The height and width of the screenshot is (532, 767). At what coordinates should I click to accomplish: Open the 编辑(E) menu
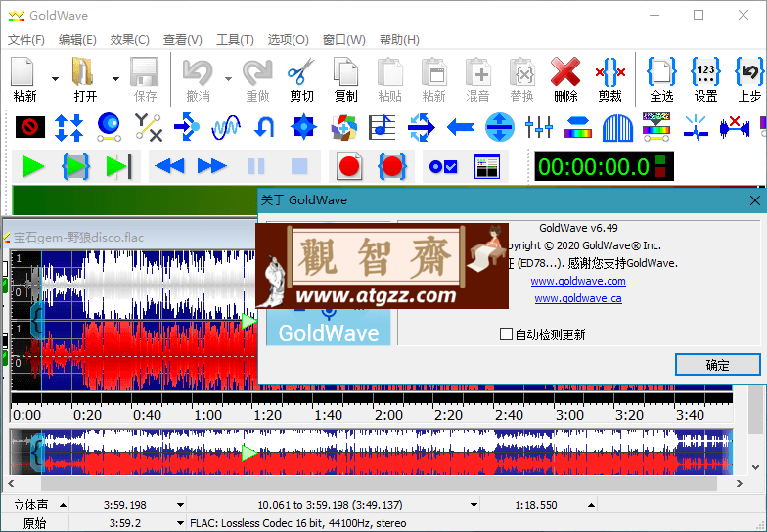click(77, 40)
